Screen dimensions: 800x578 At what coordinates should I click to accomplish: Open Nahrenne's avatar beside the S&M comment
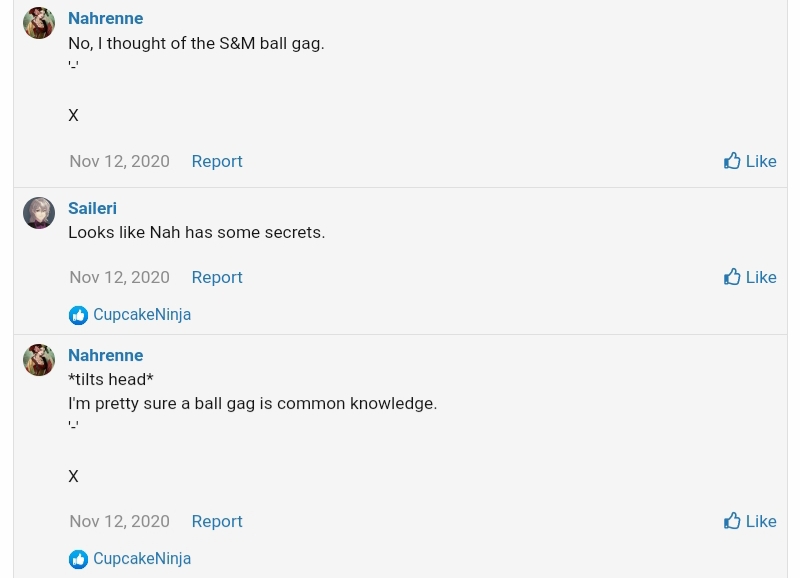point(39,23)
